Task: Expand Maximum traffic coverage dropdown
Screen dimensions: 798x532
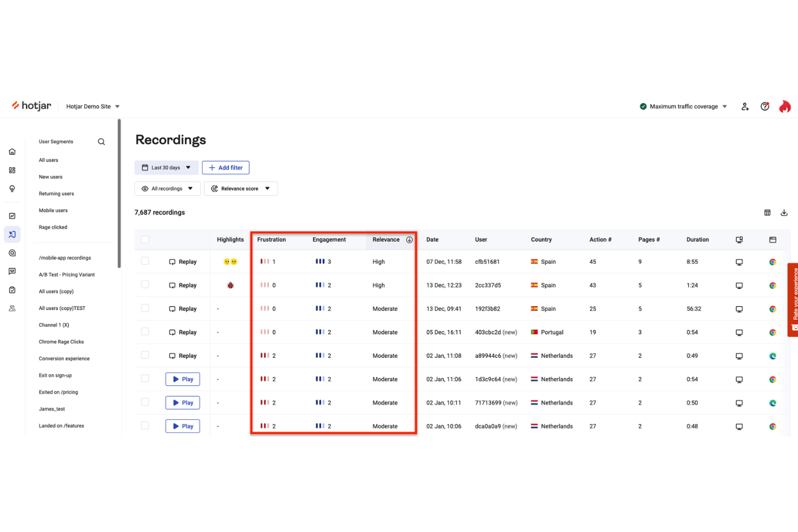Action: pyautogui.click(x=683, y=107)
